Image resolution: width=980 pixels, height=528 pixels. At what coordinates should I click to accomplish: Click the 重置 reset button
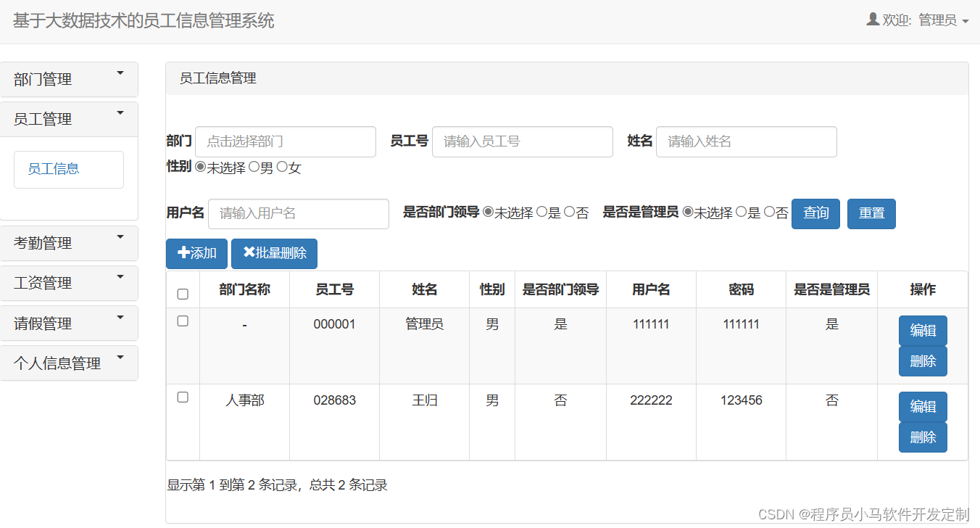(871, 213)
